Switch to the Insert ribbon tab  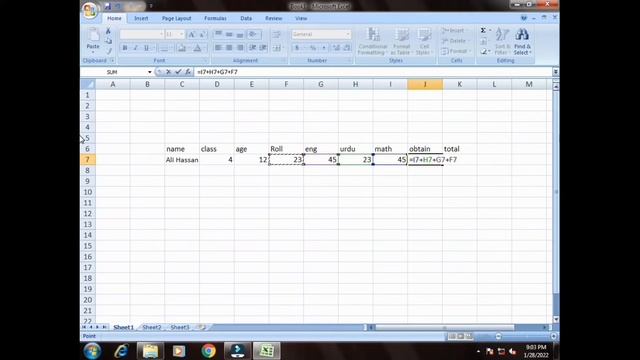pos(141,18)
